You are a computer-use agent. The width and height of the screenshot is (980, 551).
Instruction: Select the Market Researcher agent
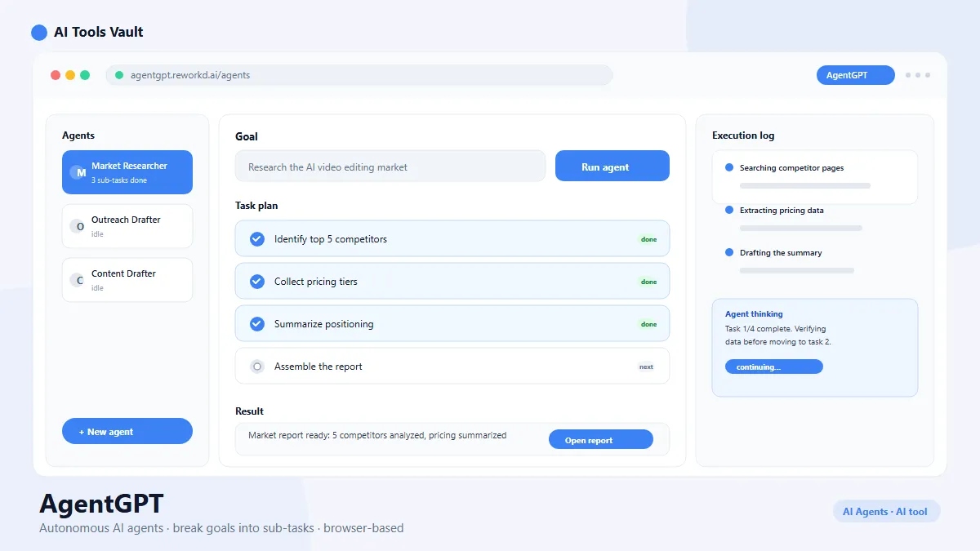(127, 172)
